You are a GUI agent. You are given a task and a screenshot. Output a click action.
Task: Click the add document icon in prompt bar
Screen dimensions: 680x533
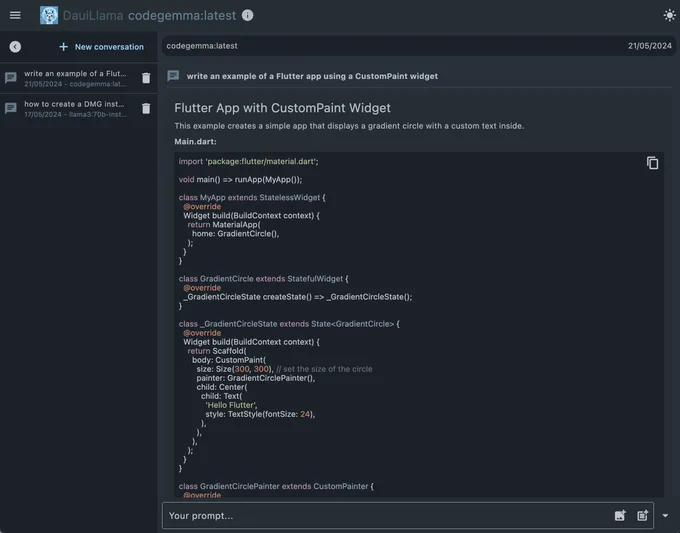tap(642, 515)
